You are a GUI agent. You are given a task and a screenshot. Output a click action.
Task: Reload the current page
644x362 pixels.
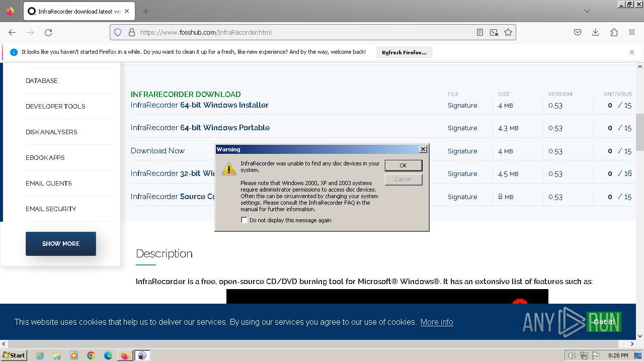pos(48,32)
